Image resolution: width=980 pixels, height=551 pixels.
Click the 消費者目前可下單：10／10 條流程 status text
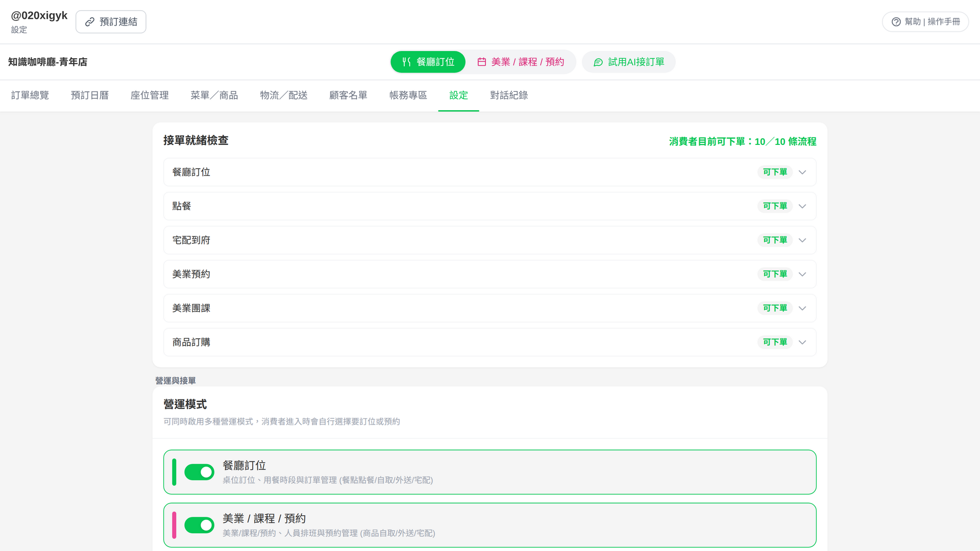pos(743,142)
